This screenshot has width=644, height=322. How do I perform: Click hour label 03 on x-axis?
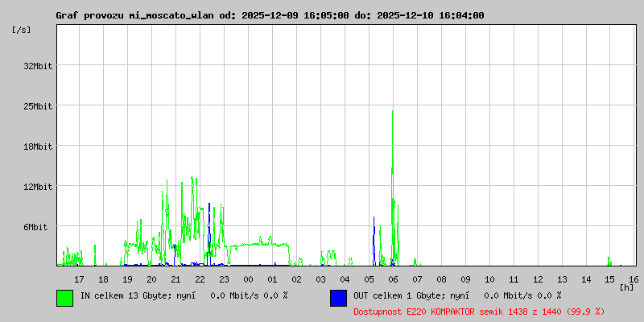320,279
